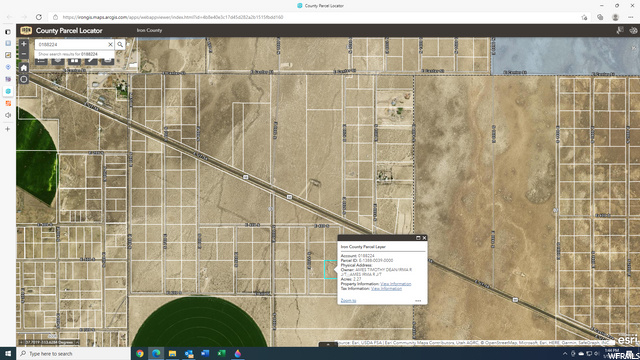This screenshot has width=640, height=360.
Task: Open Word from taskbar
Action: pos(205,353)
